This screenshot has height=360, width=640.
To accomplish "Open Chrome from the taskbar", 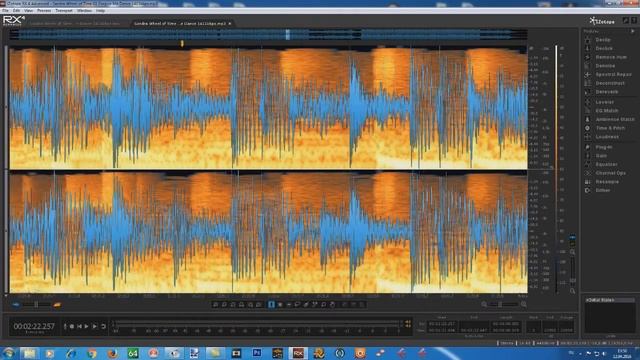I will click(x=91, y=353).
